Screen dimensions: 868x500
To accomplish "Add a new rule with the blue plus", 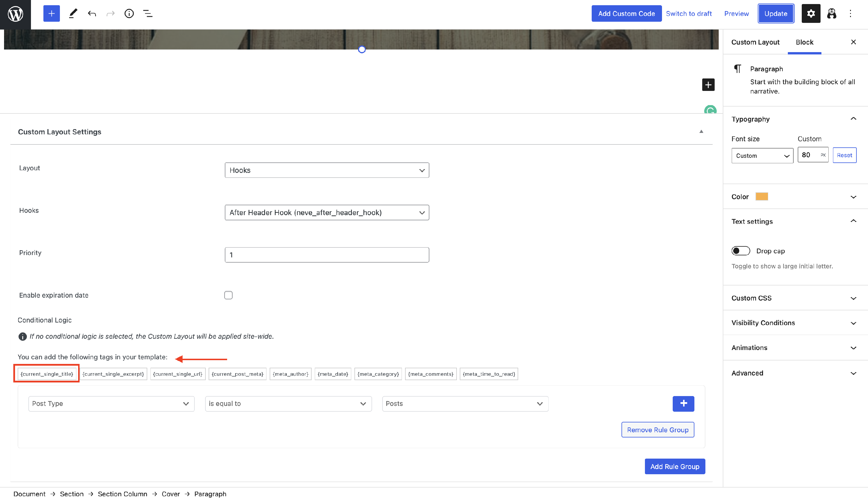I will pos(683,404).
